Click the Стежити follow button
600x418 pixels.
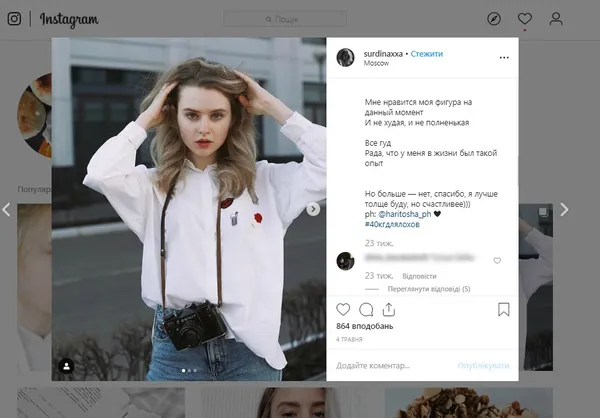point(427,54)
